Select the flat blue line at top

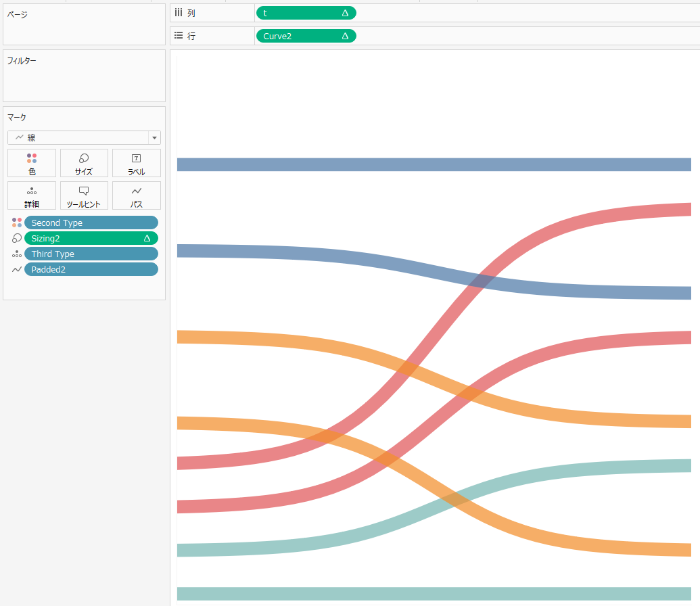tap(434, 164)
